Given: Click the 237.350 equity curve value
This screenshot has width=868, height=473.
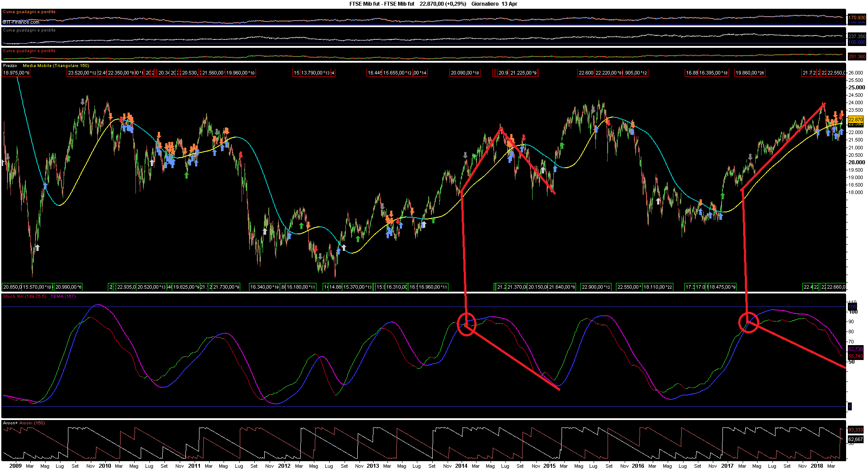Looking at the screenshot, I should click(857, 36).
